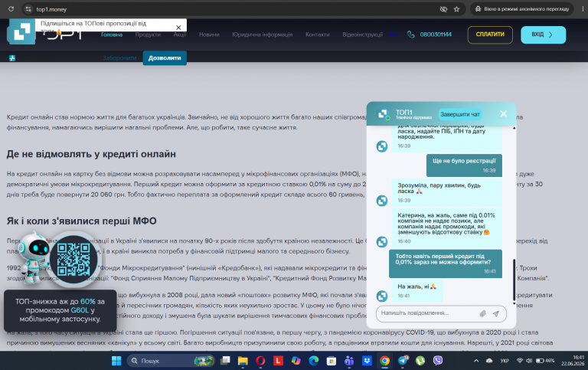Open the Контакти menu item
The width and height of the screenshot is (588, 370).
(x=318, y=34)
